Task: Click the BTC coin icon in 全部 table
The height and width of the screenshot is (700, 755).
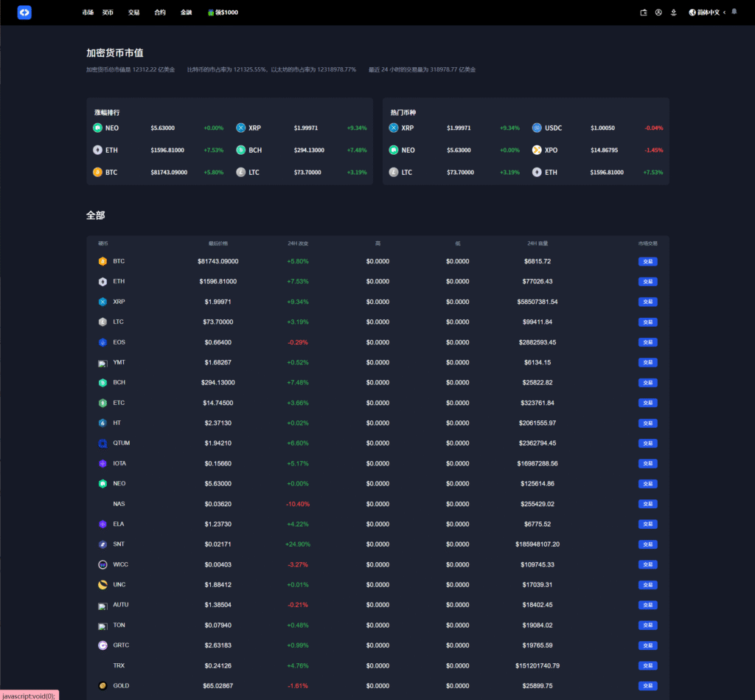Action: [x=102, y=261]
